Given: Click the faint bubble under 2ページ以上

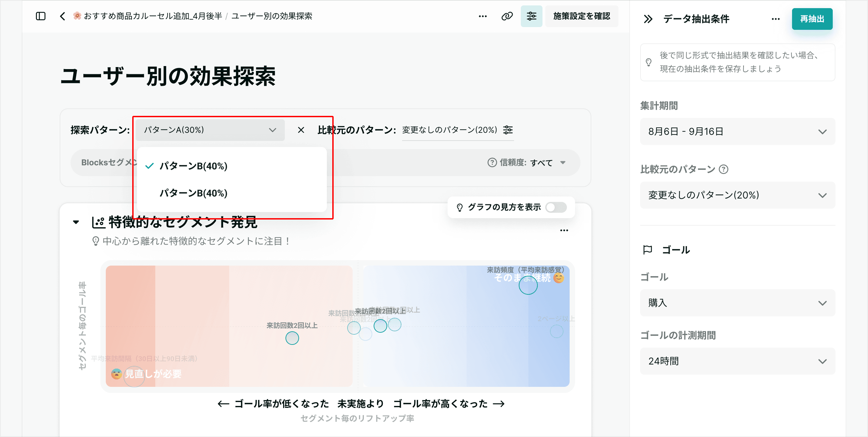Looking at the screenshot, I should coord(556,331).
